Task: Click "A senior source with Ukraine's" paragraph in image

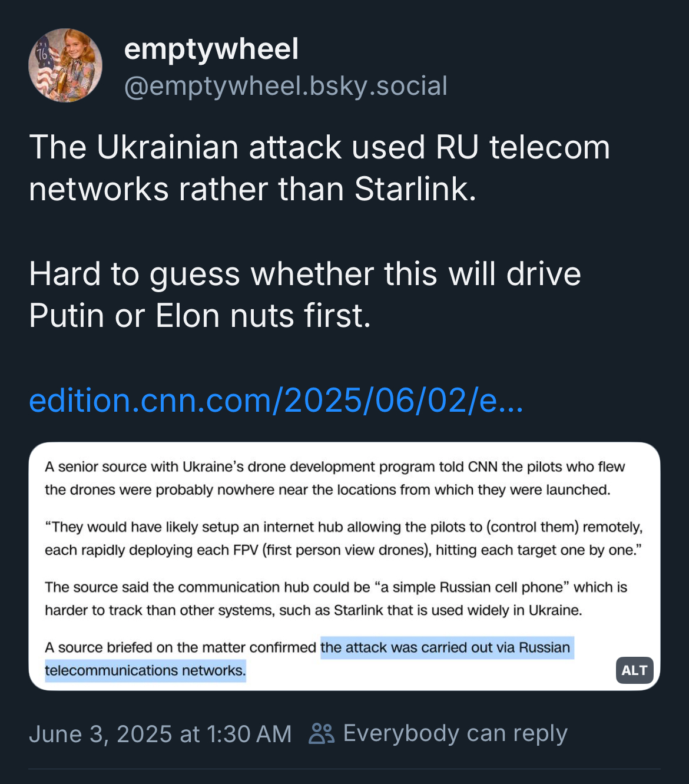Action: tap(334, 478)
